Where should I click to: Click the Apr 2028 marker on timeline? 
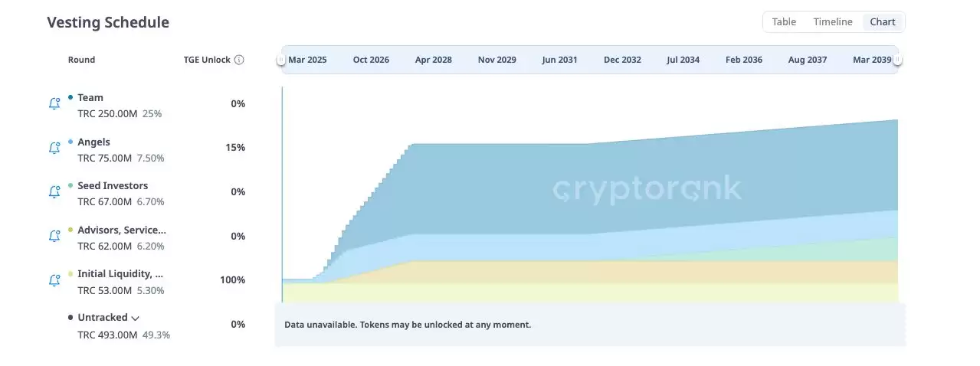(433, 60)
